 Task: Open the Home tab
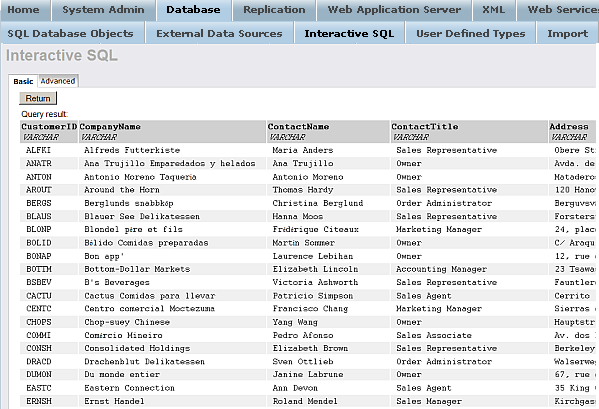24,10
